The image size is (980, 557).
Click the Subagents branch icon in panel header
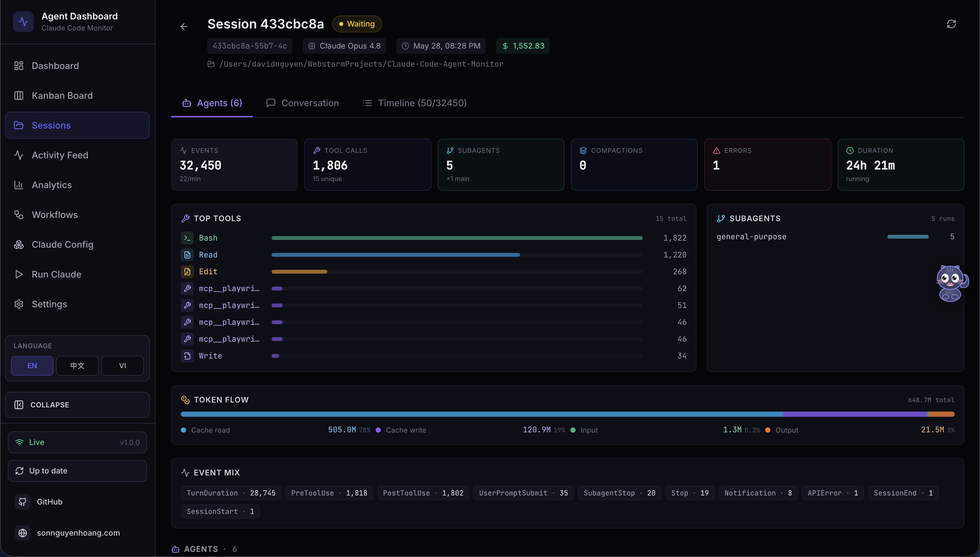click(721, 219)
